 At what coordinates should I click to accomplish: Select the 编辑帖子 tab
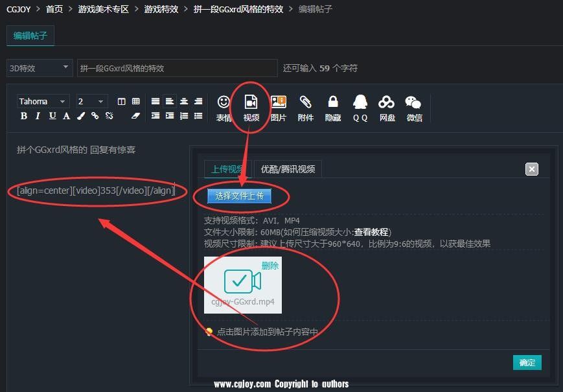click(30, 36)
